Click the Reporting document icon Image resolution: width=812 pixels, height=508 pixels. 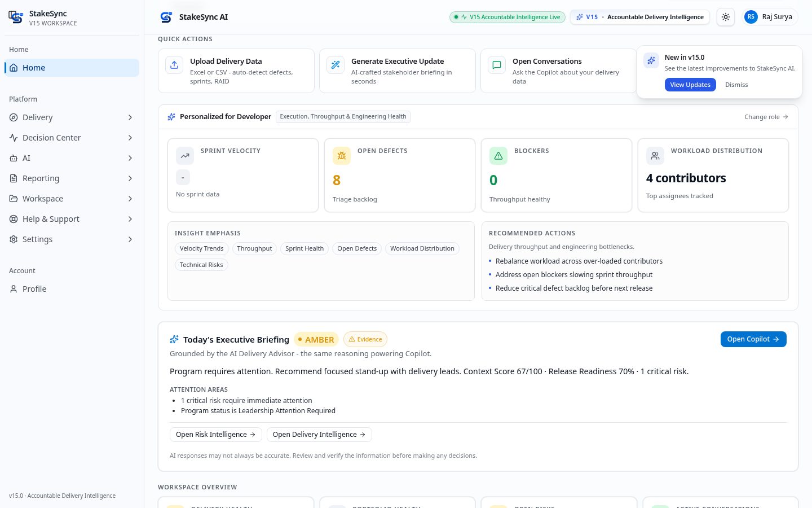14,178
